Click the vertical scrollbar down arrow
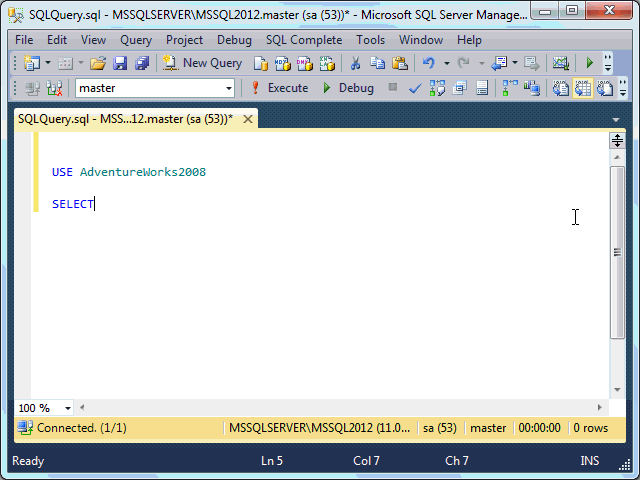The image size is (640, 480). pos(617,390)
